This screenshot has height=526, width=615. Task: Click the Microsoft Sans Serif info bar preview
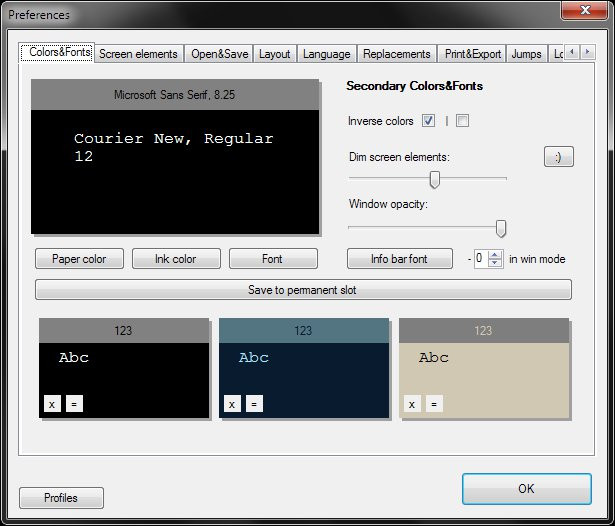(x=175, y=95)
